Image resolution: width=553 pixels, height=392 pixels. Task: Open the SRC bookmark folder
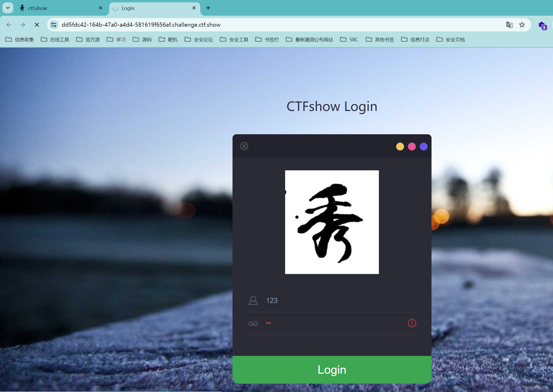[349, 40]
